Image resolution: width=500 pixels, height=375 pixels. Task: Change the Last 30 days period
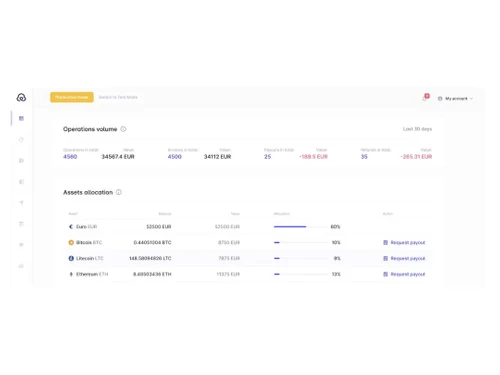[417, 129]
